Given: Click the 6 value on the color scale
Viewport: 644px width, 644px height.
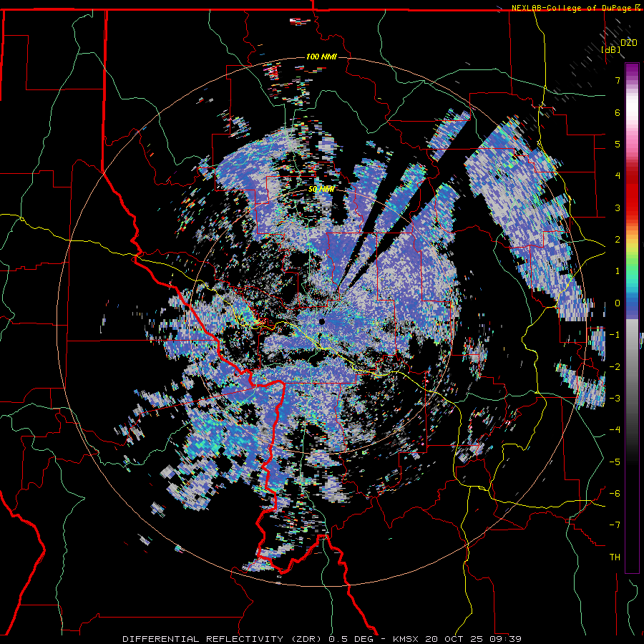Looking at the screenshot, I should coord(618,112).
